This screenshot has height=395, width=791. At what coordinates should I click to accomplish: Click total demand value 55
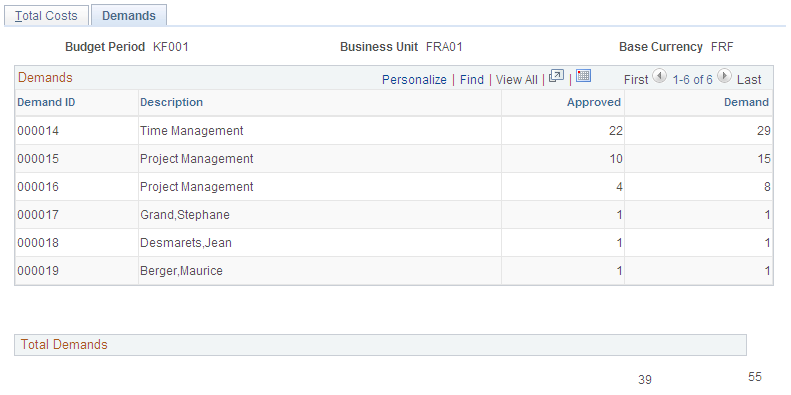755,377
